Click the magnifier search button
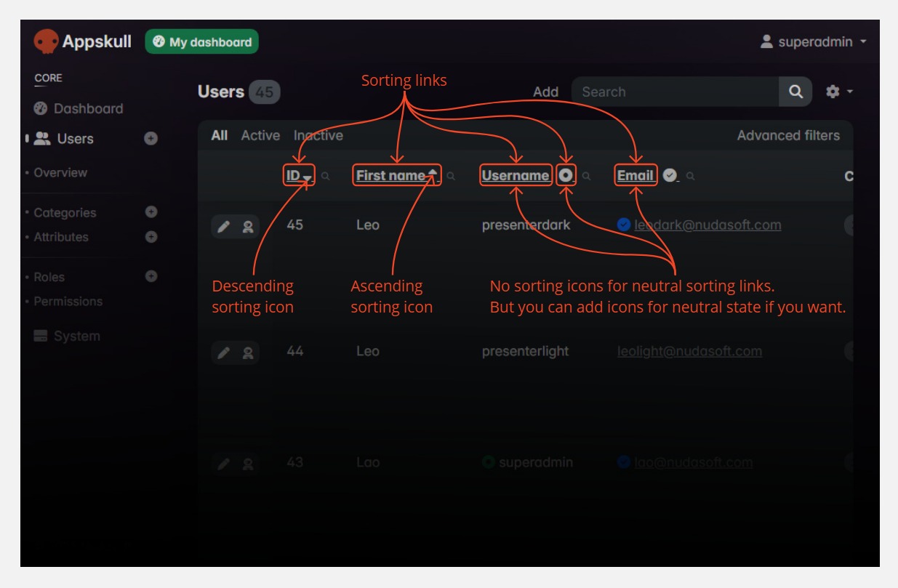Screen dimensions: 898x588 795,92
